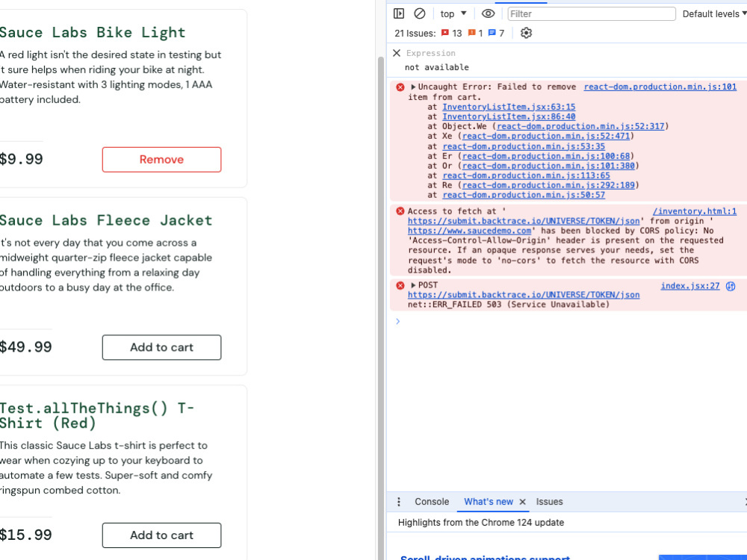The height and width of the screenshot is (560, 747).
Task: Click the console prompt chevron
Action: (397, 321)
